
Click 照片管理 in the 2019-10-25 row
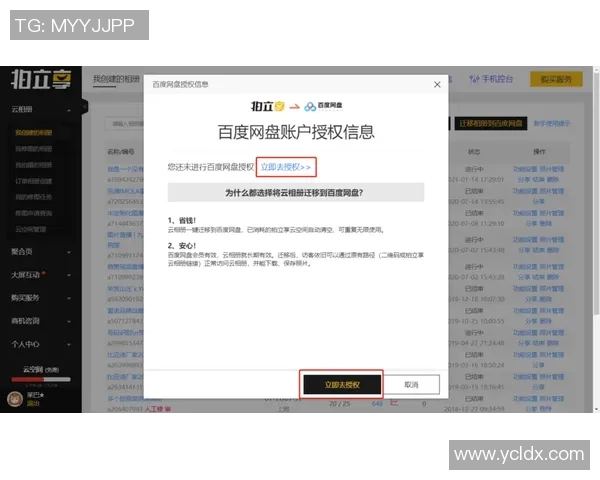(552, 310)
